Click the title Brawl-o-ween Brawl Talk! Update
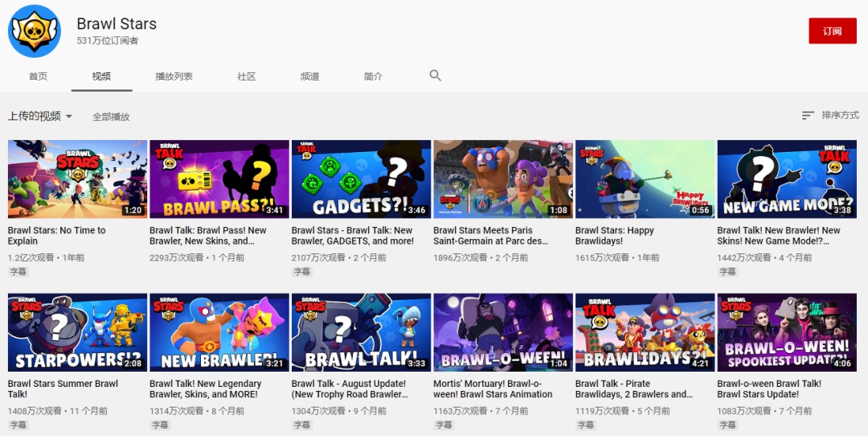 (769, 389)
